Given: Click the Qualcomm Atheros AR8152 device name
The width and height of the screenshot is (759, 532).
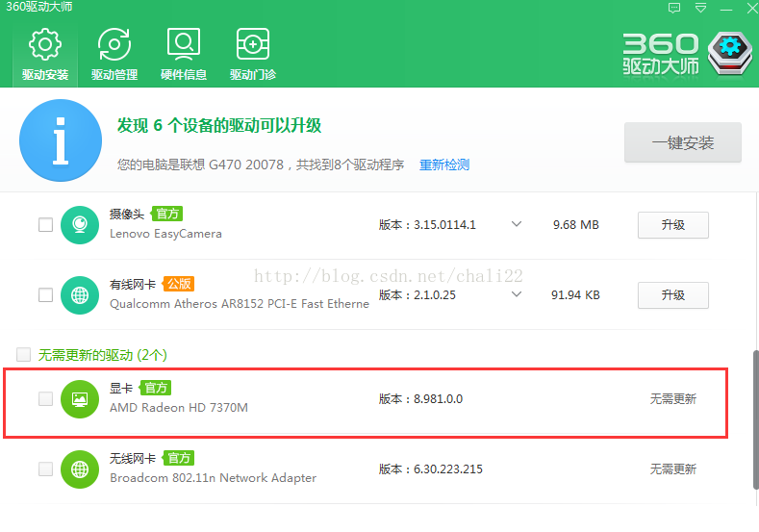Looking at the screenshot, I should pyautogui.click(x=240, y=304).
